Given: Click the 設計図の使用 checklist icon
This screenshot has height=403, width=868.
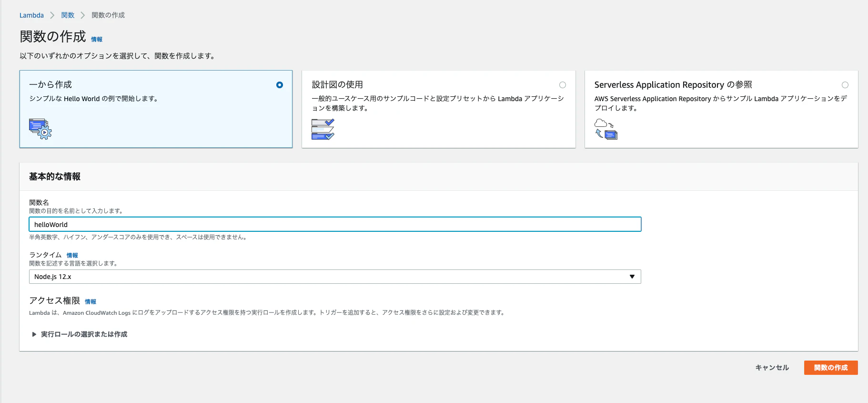Looking at the screenshot, I should [x=323, y=129].
